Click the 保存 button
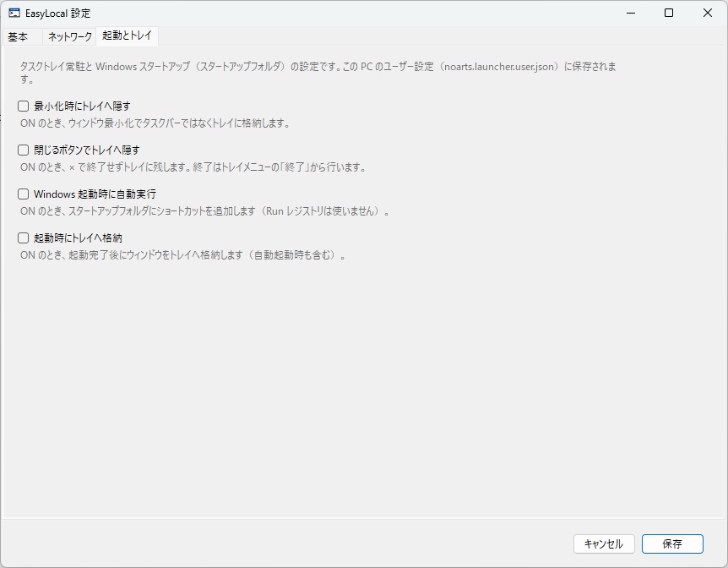This screenshot has width=728, height=568. (x=672, y=543)
